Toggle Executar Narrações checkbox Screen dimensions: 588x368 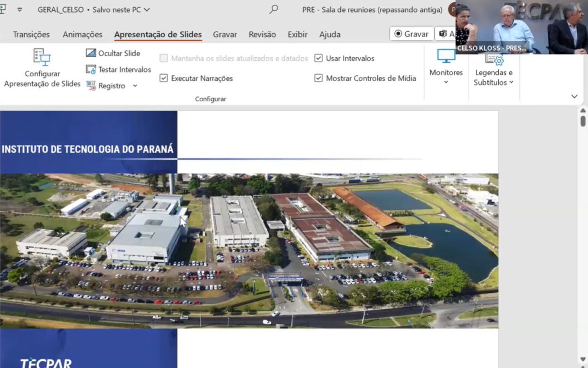[x=163, y=78]
